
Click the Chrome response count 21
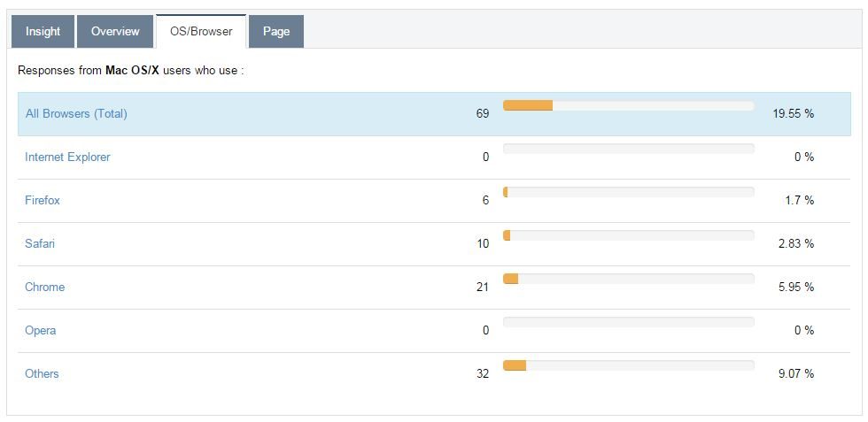click(483, 287)
